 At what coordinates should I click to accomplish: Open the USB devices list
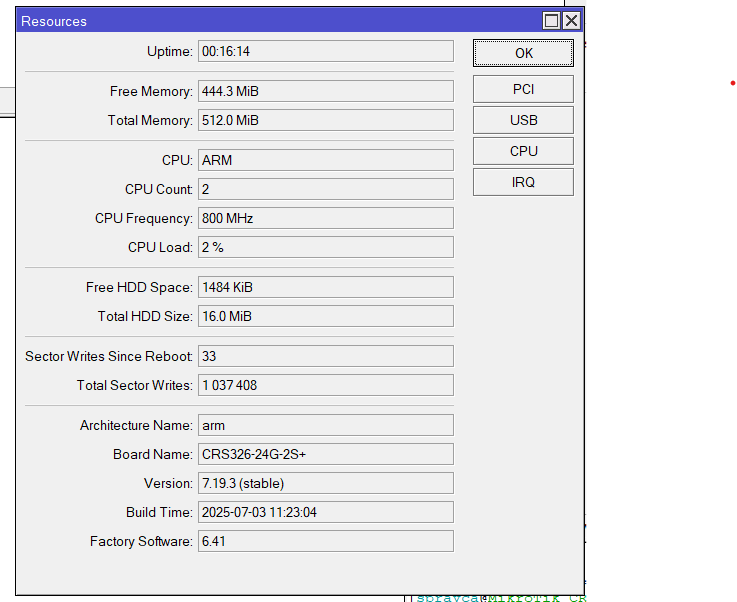click(523, 120)
